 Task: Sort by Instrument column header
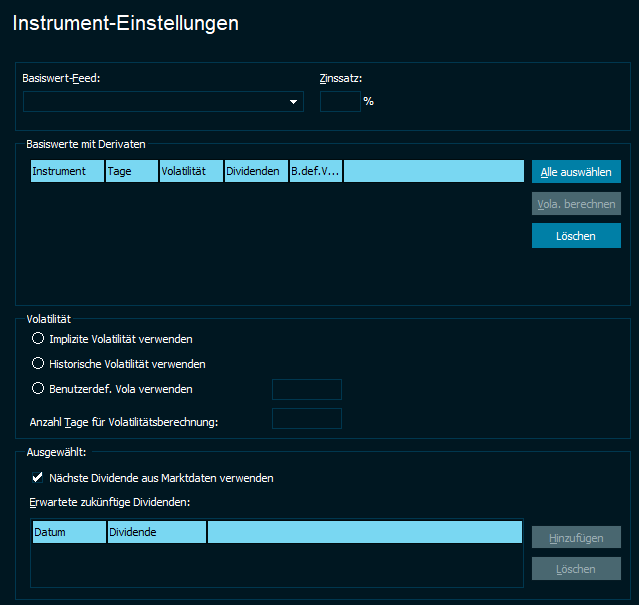click(67, 172)
